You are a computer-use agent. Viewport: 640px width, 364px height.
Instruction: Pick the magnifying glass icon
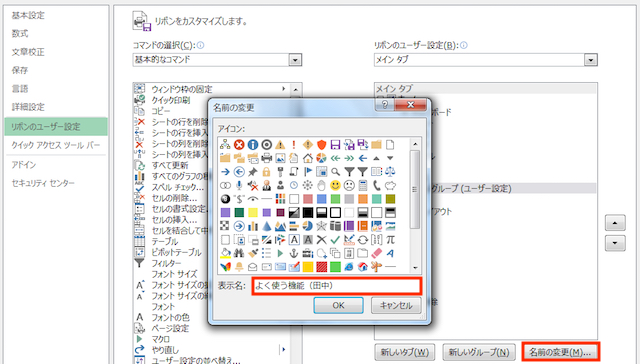tap(335, 172)
